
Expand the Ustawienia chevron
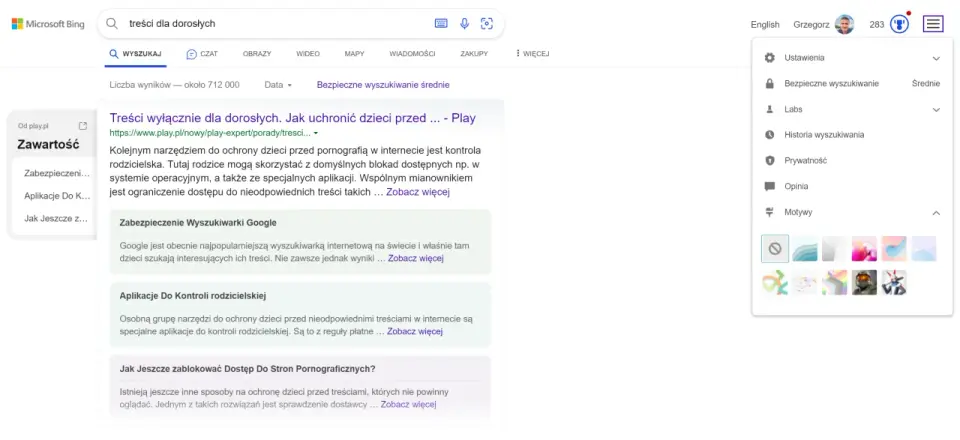[x=936, y=58]
